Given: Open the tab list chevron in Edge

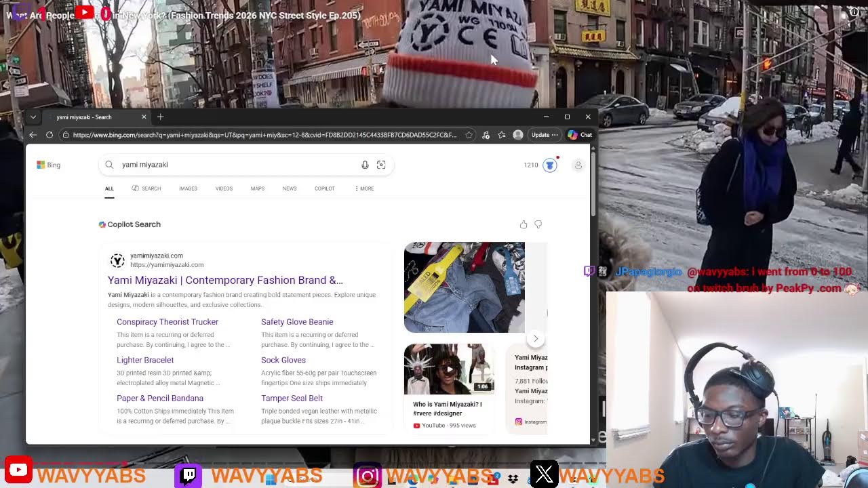Looking at the screenshot, I should 33,117.
